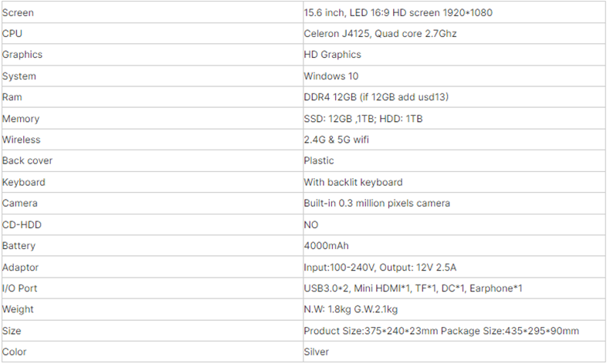Select the Windows 10 system value

coord(330,76)
